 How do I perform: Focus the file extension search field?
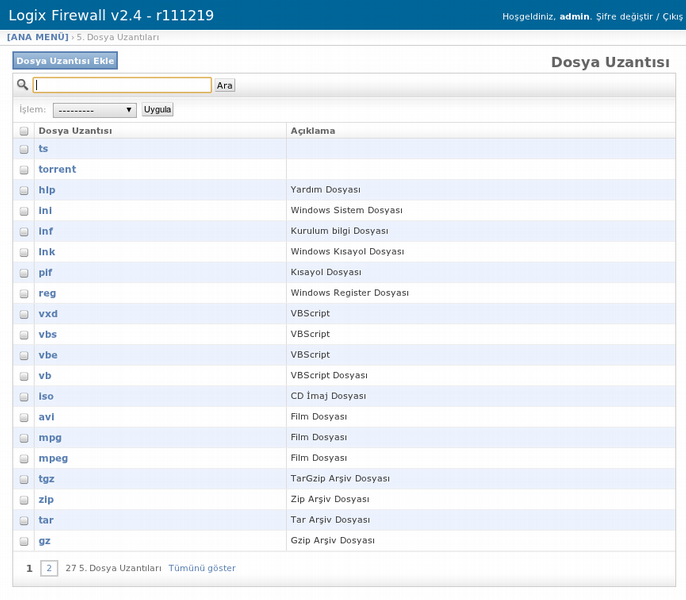pyautogui.click(x=122, y=85)
